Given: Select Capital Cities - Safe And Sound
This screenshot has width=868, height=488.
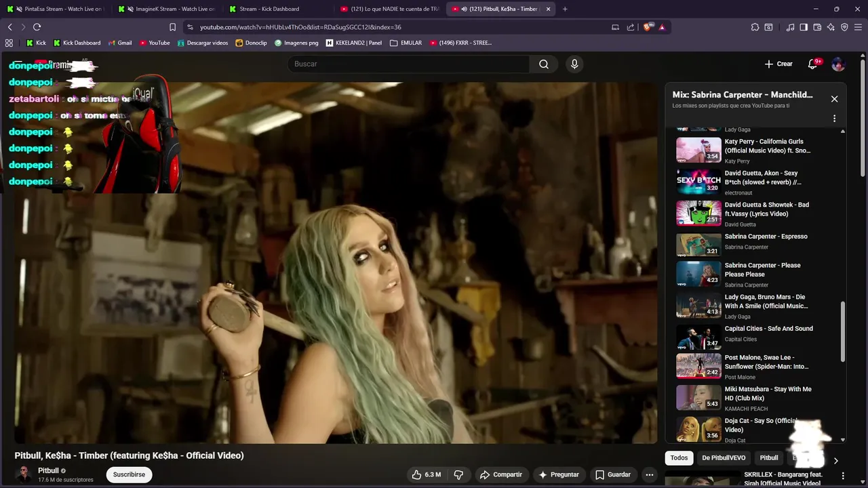Looking at the screenshot, I should click(753, 337).
